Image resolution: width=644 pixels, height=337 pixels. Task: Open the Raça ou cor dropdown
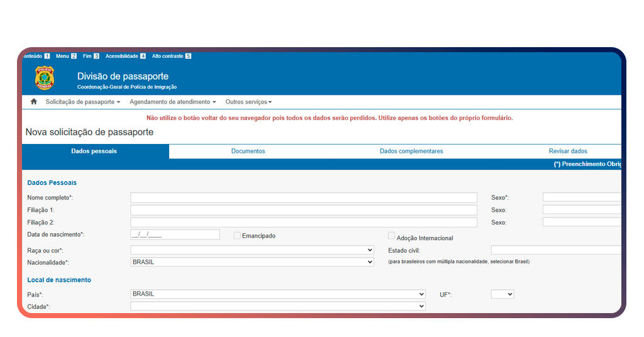[x=252, y=250]
